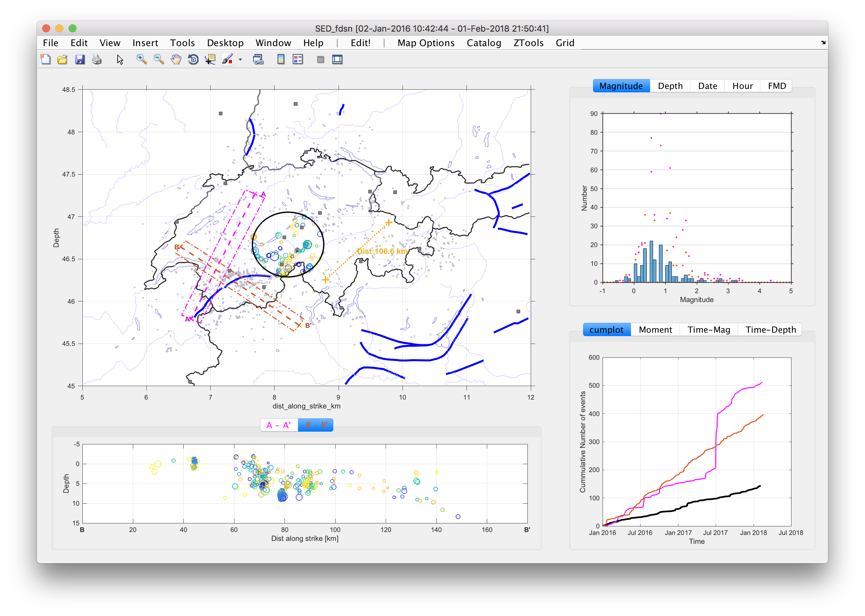Image resolution: width=865 pixels, height=616 pixels.
Task: Select the A - A' cross-section tab
Action: [279, 425]
